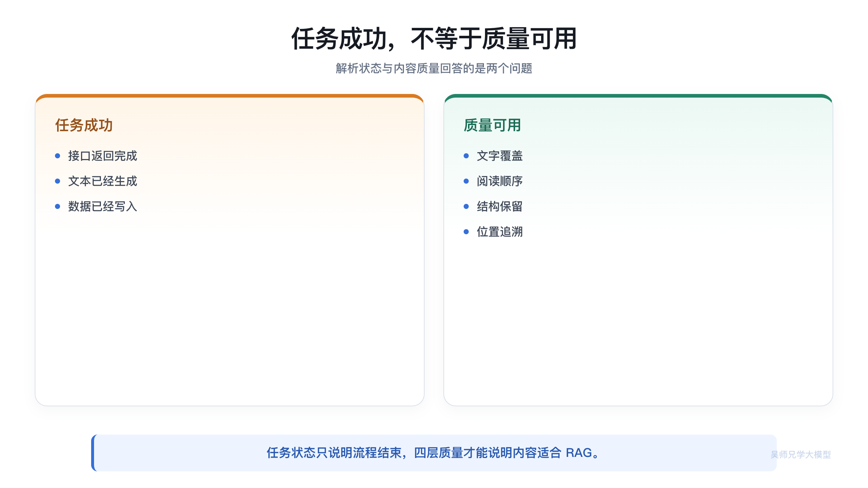This screenshot has height=488, width=868.
Task: Select the orange card heading 任务成功
Action: click(x=84, y=125)
